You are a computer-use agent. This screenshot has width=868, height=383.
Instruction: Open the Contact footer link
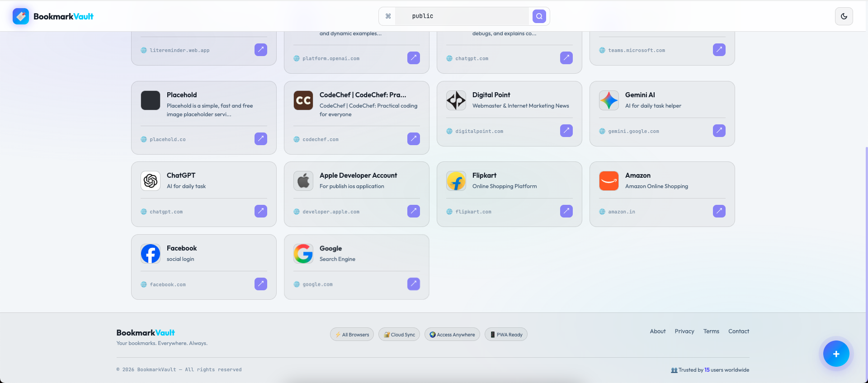coord(739,331)
